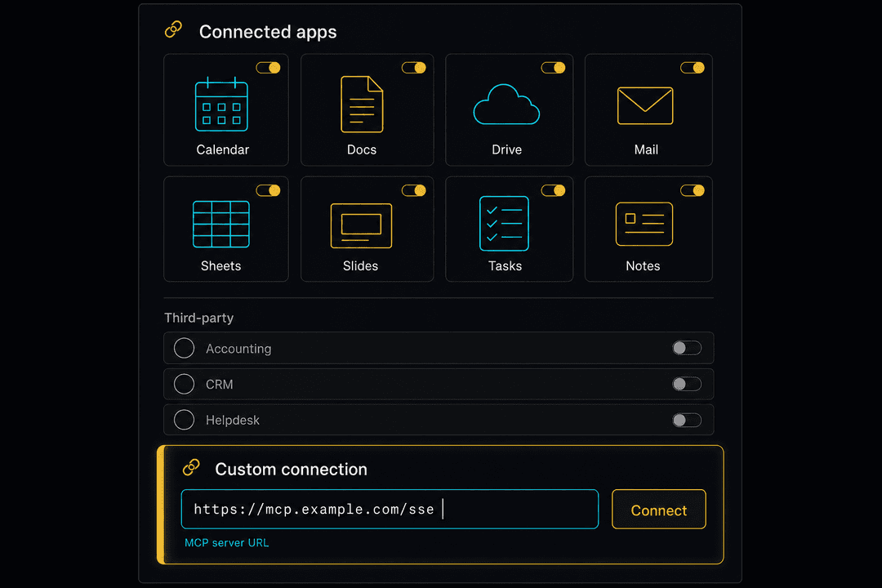Click the link icon beside Custom connection

click(x=191, y=467)
